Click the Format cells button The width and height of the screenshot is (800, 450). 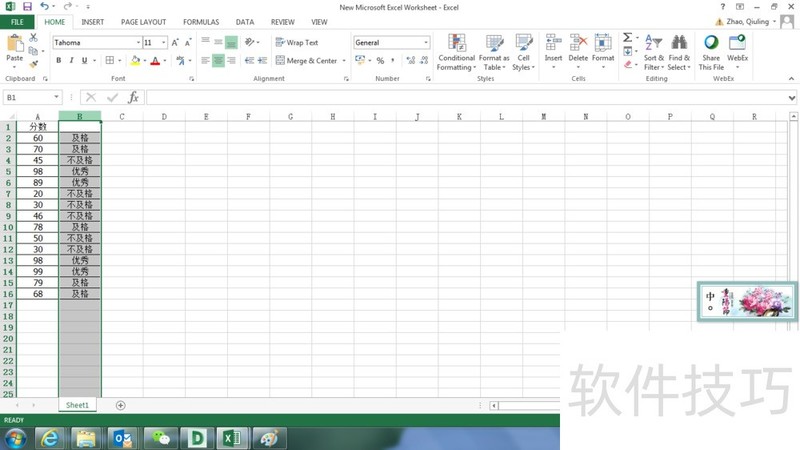coord(603,52)
